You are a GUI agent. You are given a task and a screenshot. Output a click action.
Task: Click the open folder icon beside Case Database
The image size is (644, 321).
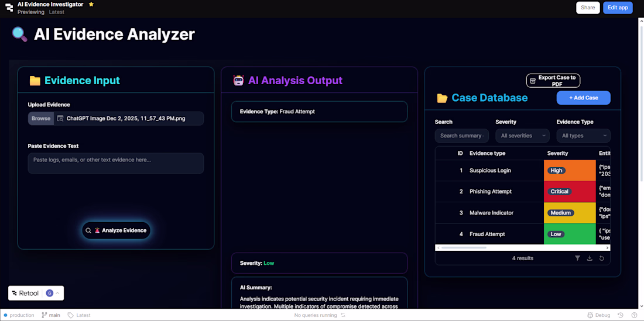(442, 98)
